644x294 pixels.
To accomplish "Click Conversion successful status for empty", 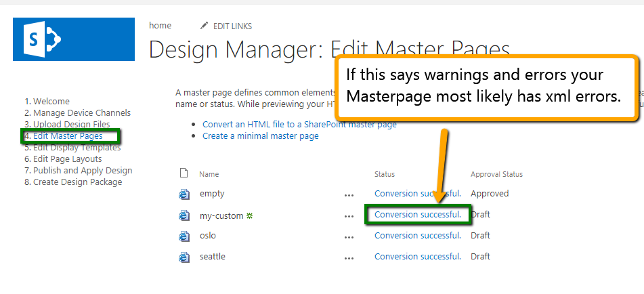I will click(x=418, y=193).
